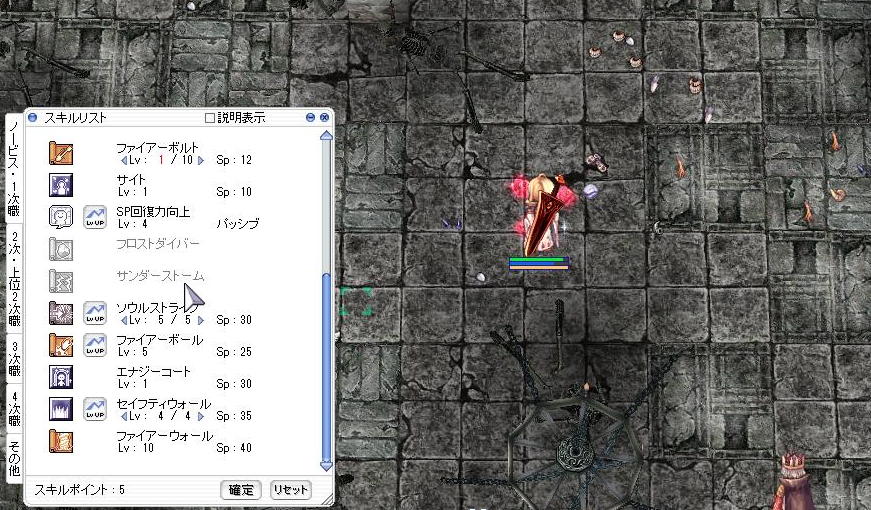Decrease セイフティウォール level with left arrow

tap(124, 416)
